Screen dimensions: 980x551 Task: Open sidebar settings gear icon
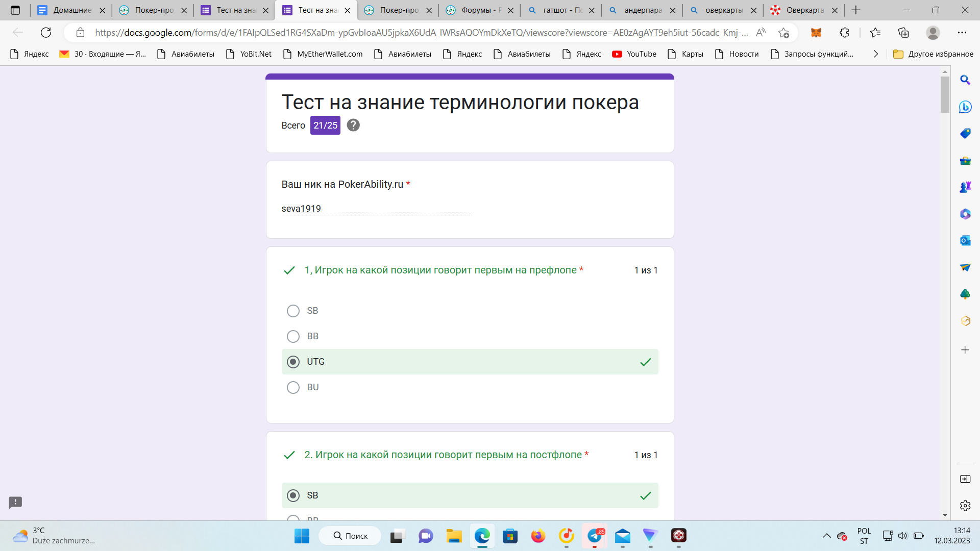[965, 506]
